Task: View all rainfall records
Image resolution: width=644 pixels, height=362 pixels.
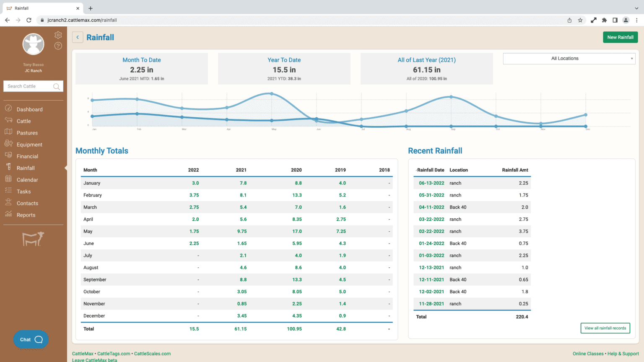Action: tap(605, 328)
